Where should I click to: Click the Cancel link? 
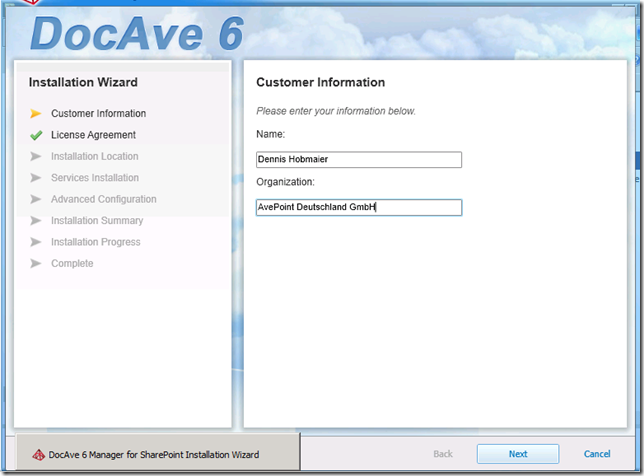point(597,454)
